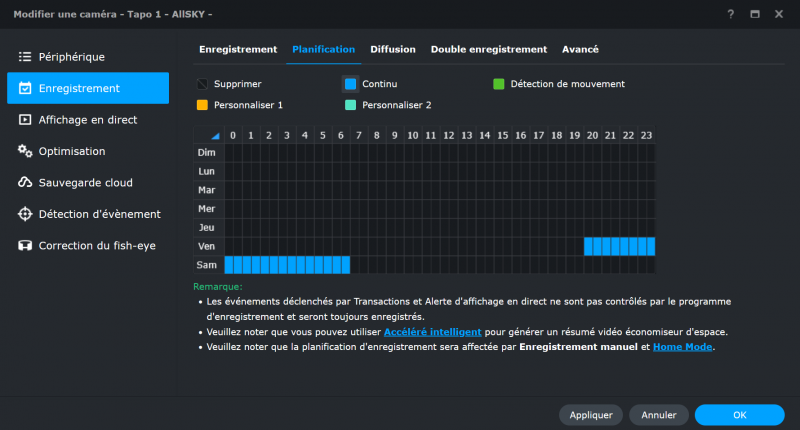Select Enregistrement in the sidebar

(88, 88)
